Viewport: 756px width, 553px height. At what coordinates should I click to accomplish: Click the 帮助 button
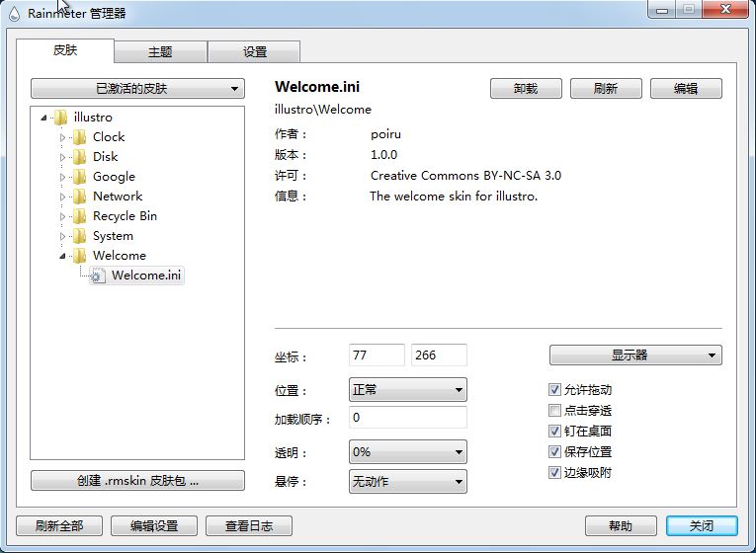coord(621,526)
